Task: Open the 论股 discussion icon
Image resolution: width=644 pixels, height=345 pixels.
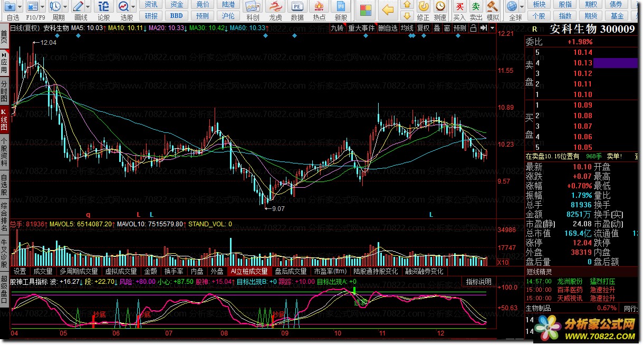Action: (104, 6)
